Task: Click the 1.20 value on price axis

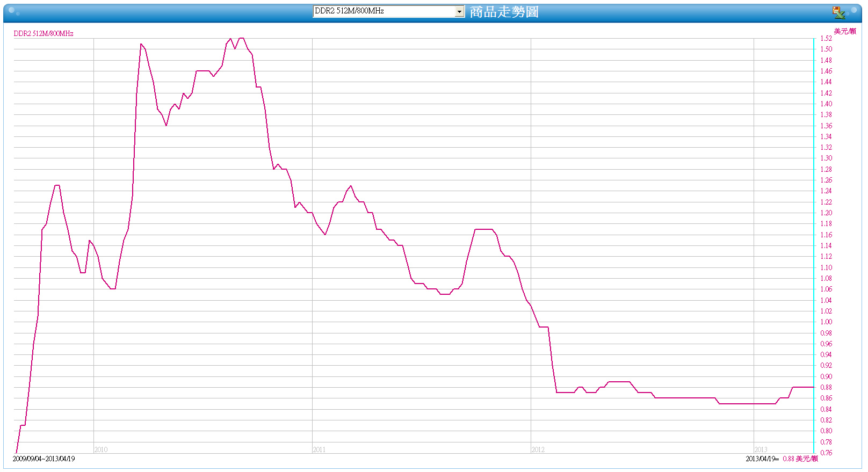Action: pyautogui.click(x=826, y=213)
